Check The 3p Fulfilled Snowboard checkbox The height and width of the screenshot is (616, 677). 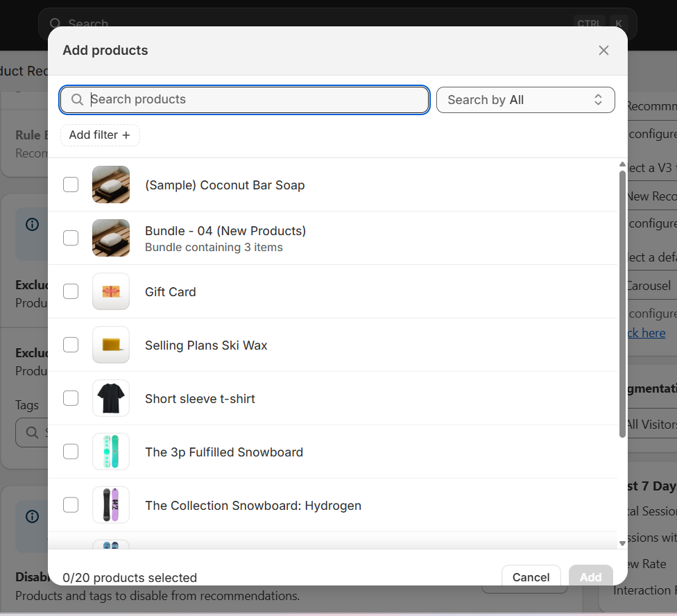point(70,452)
